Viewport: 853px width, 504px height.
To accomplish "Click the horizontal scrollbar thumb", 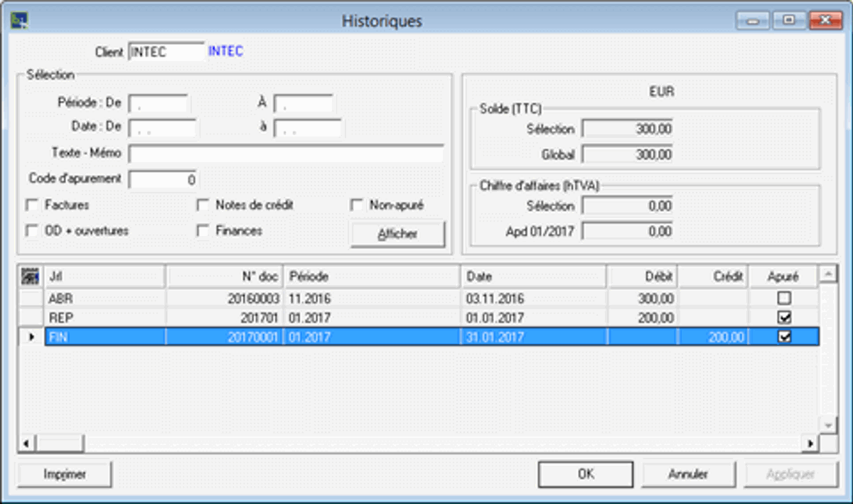I will (x=60, y=444).
